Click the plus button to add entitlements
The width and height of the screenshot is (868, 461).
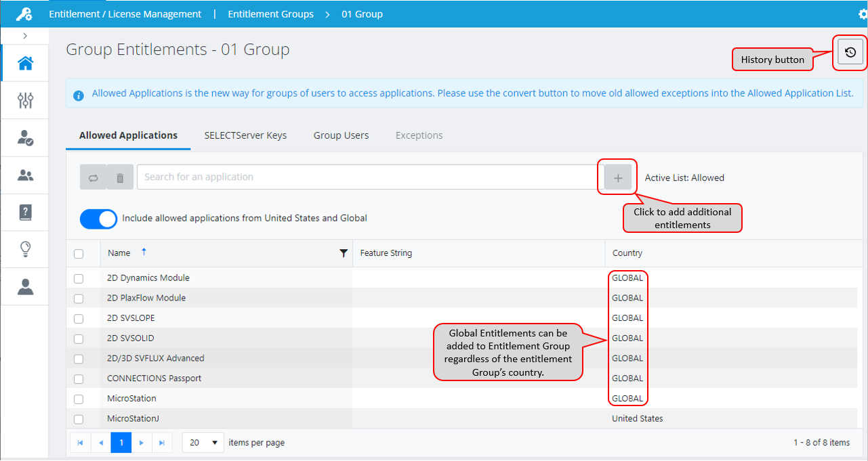click(x=618, y=177)
